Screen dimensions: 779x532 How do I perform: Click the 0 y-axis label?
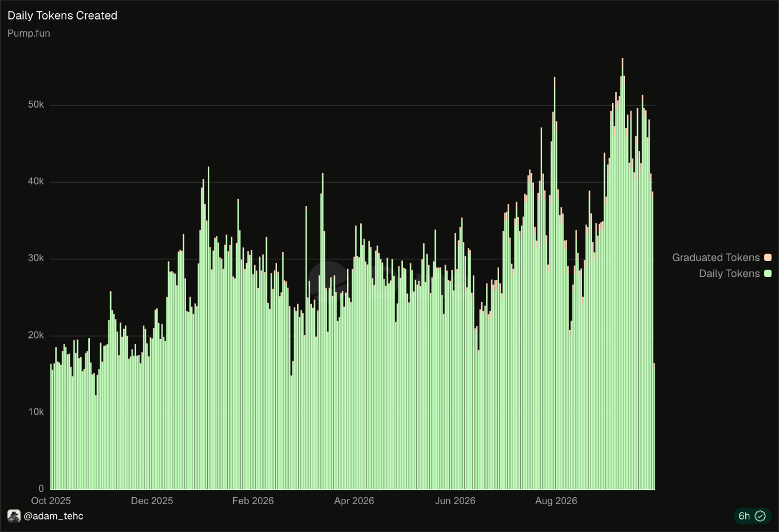[41, 489]
